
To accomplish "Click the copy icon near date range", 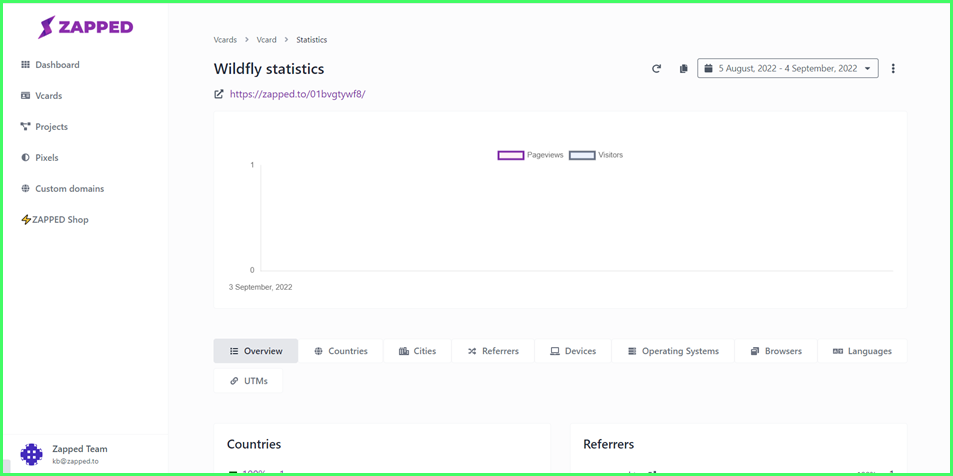I will point(683,69).
